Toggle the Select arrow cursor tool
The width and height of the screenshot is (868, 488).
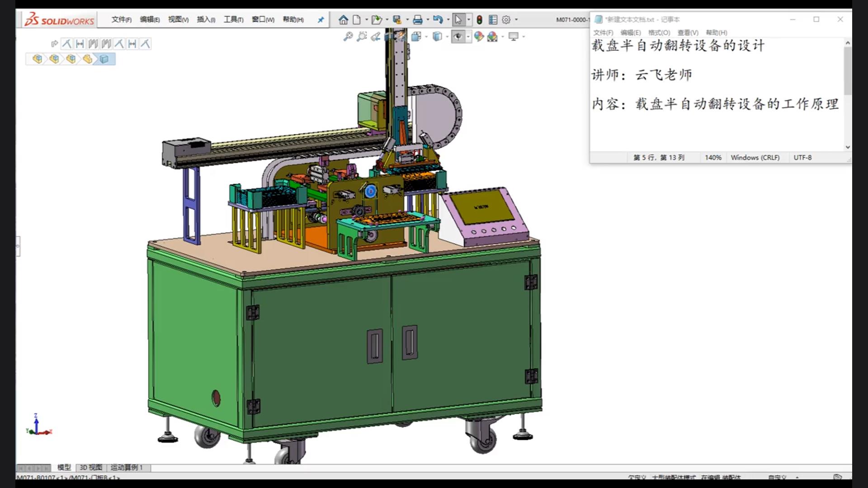coord(458,20)
